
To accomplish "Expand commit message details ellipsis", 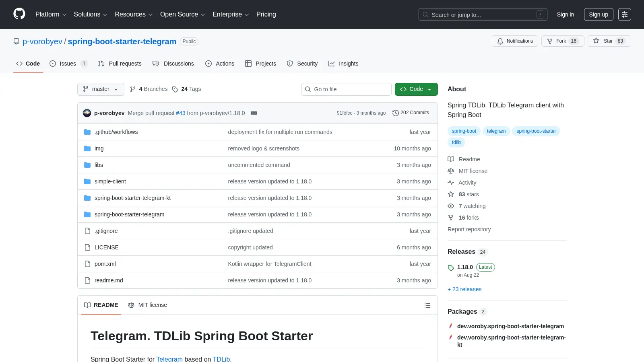I will click(254, 113).
